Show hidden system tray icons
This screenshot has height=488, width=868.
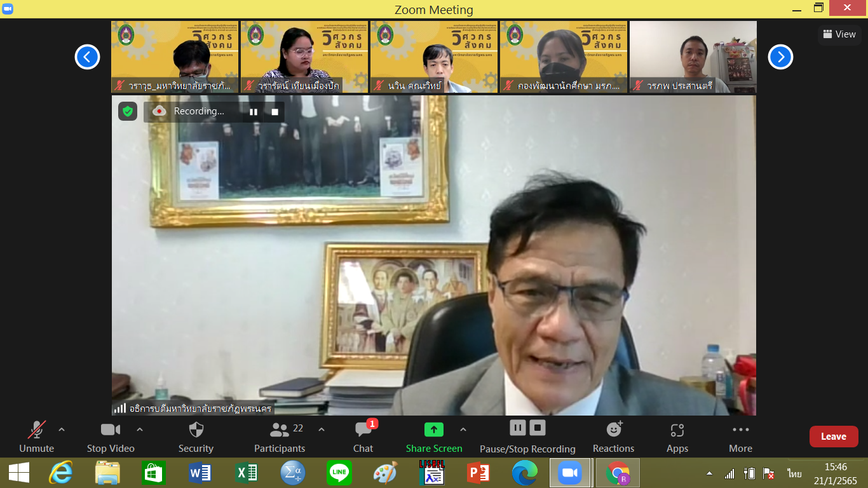point(710,474)
